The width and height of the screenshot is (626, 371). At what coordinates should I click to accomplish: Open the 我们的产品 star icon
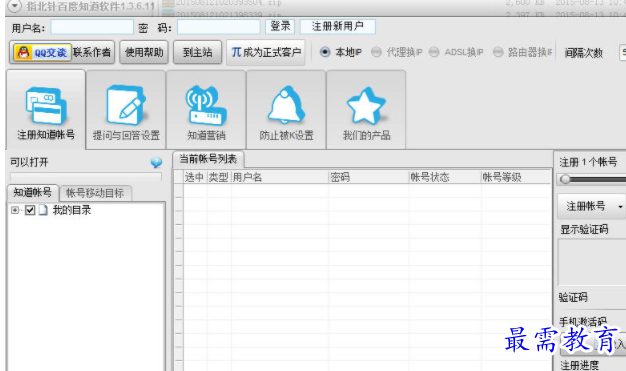tap(366, 110)
